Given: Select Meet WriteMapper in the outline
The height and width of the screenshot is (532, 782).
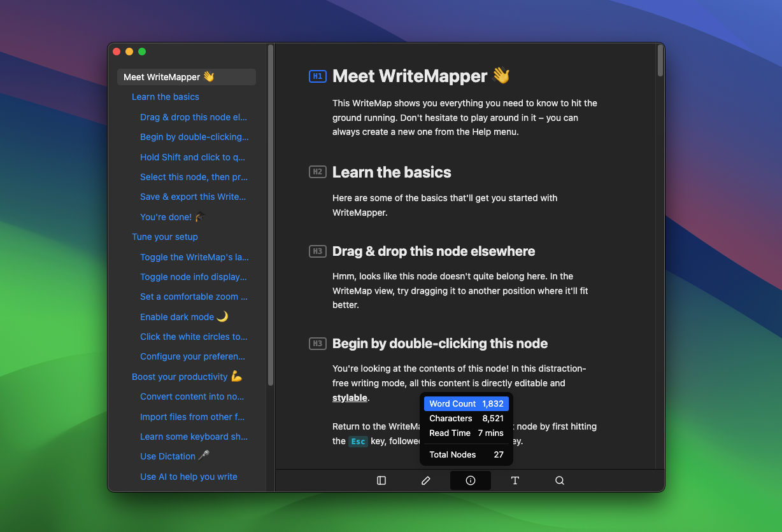Looking at the screenshot, I should pyautogui.click(x=187, y=77).
